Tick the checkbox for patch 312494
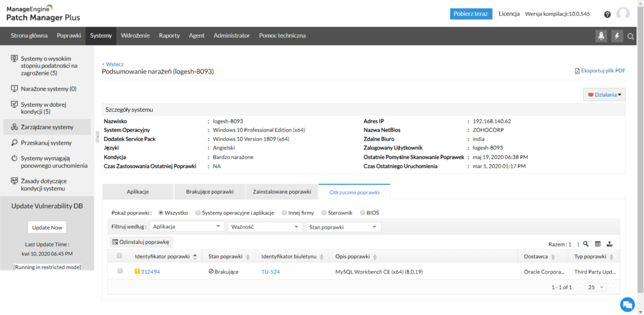644x315 pixels. [x=119, y=271]
